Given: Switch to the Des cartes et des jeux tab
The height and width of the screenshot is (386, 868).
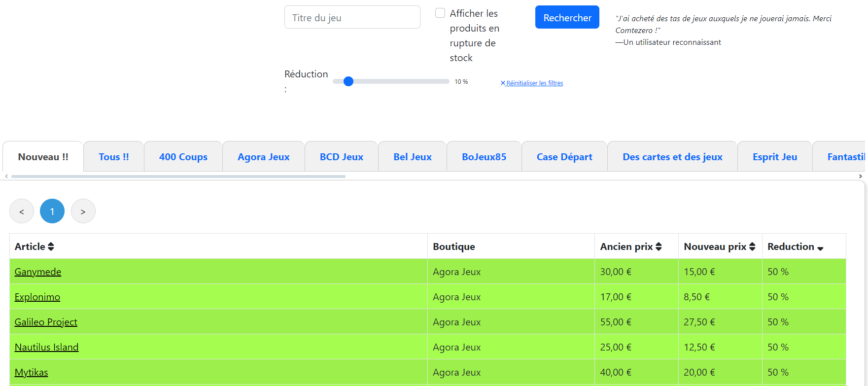Looking at the screenshot, I should click(x=672, y=157).
